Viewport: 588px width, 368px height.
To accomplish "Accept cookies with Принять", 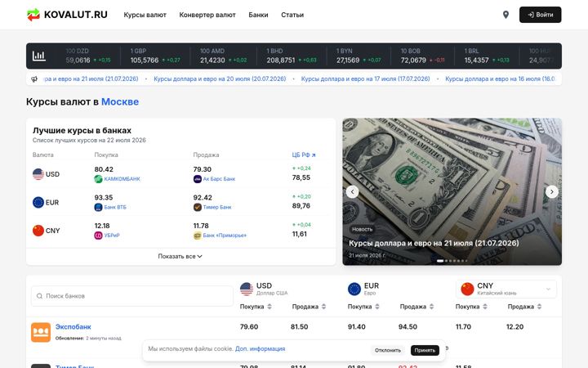I will [425, 350].
